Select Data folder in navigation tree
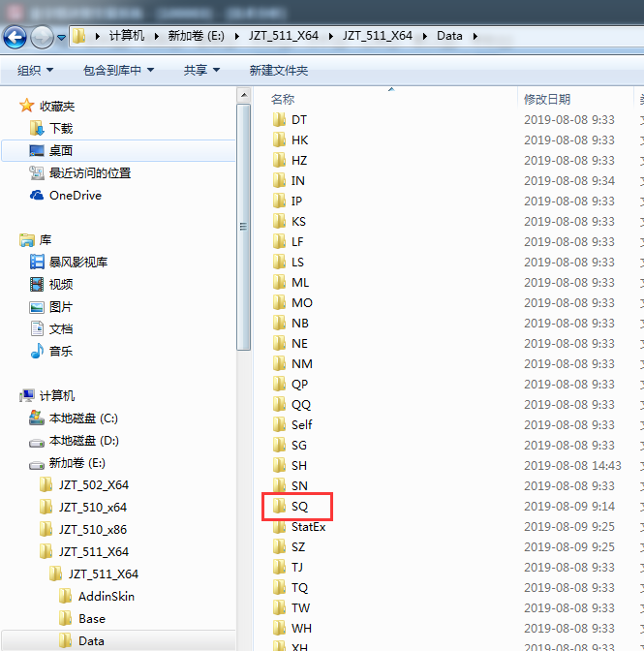The image size is (644, 651). pyautogui.click(x=119, y=640)
